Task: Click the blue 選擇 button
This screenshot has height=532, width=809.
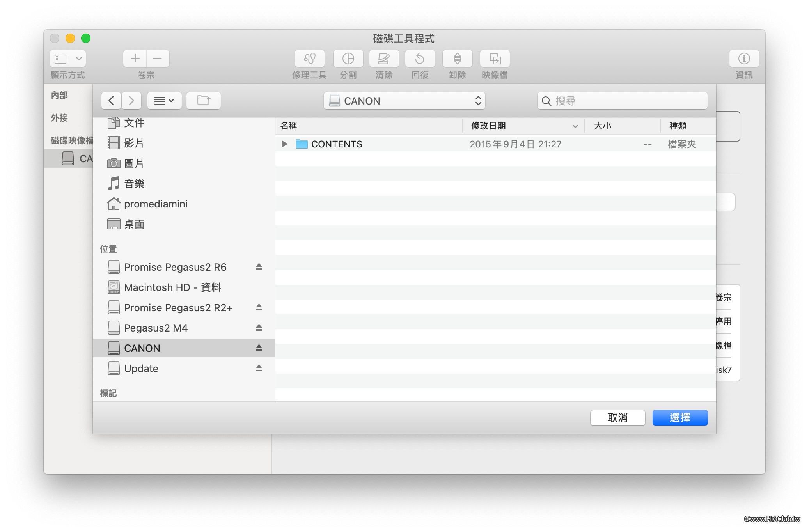Action: tap(679, 418)
